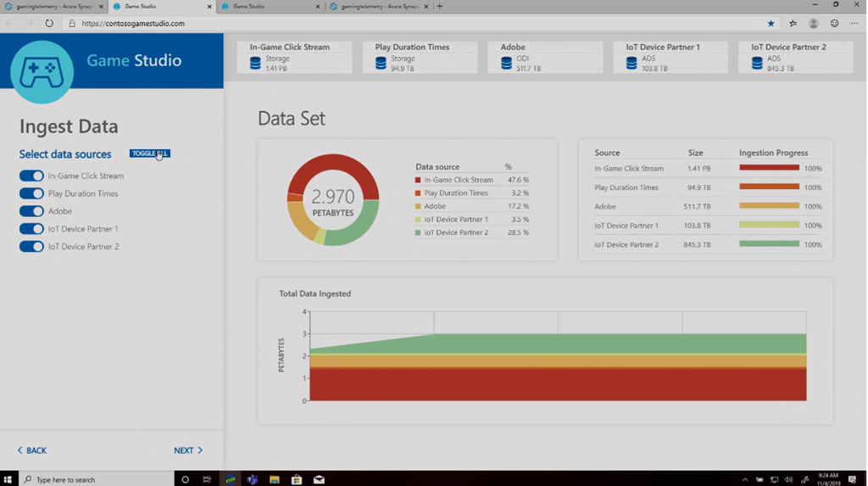The width and height of the screenshot is (868, 486).
Task: Click the Play Duration Times database icon
Action: [381, 64]
